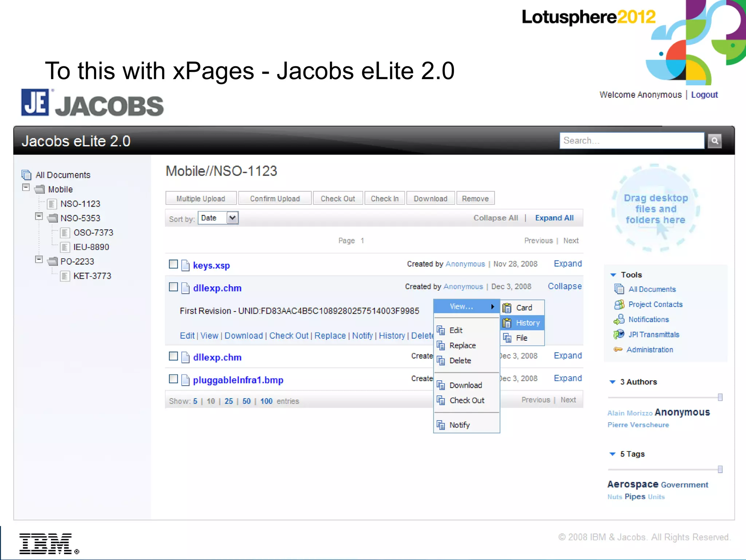Click the toolbar Download button

[430, 199]
